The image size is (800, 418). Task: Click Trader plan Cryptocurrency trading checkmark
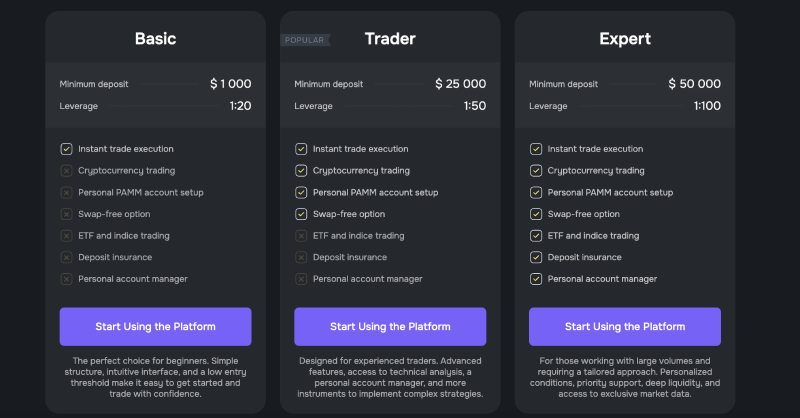301,170
